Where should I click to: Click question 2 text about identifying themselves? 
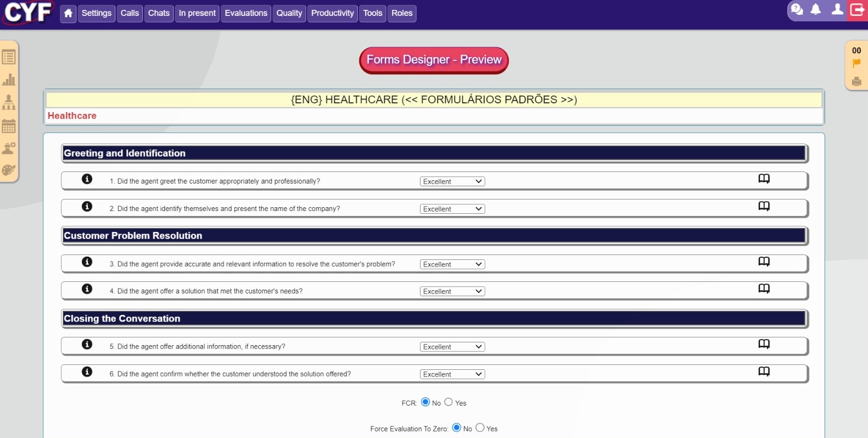coord(225,209)
